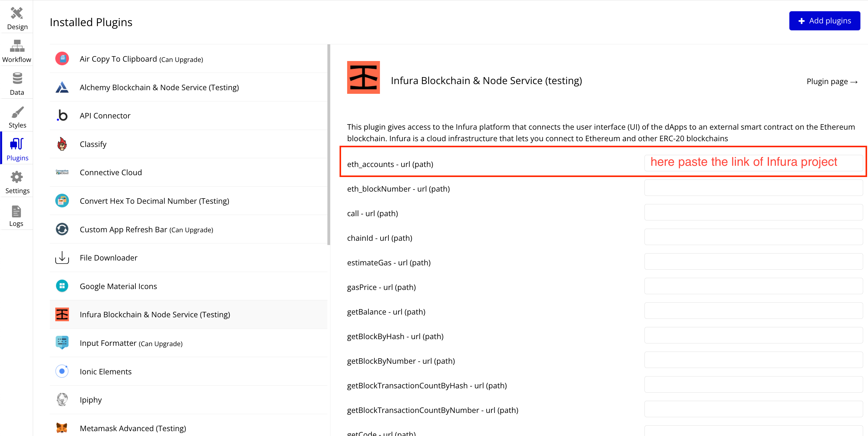
Task: Switch to the Workflow section
Action: [x=17, y=50]
